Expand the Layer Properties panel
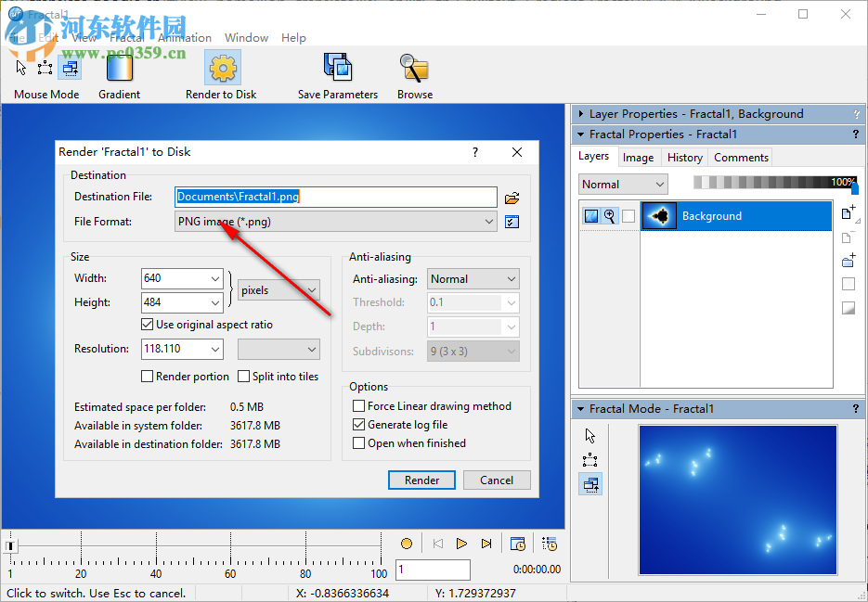The width and height of the screenshot is (868, 602). [581, 114]
